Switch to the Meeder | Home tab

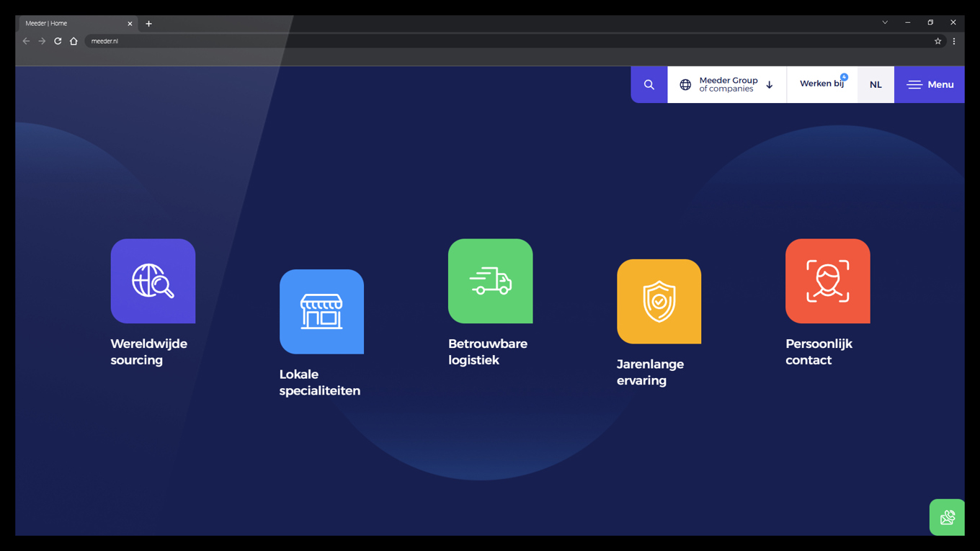72,24
